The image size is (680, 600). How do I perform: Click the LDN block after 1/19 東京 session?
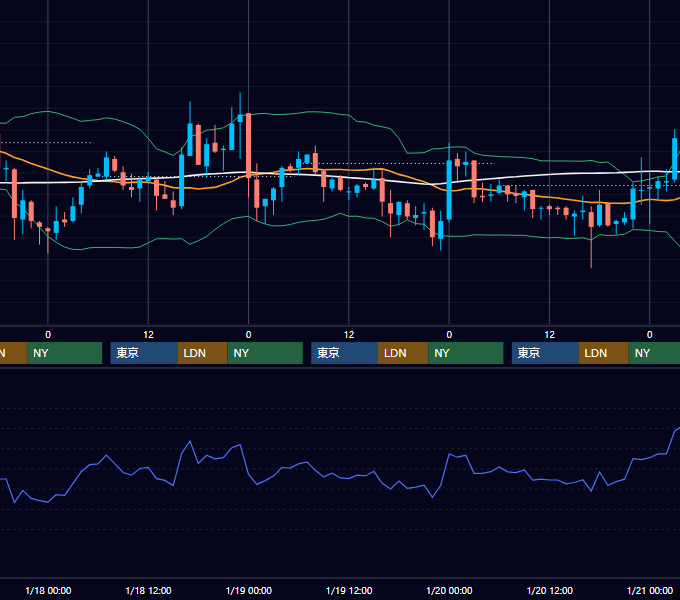tap(403, 353)
